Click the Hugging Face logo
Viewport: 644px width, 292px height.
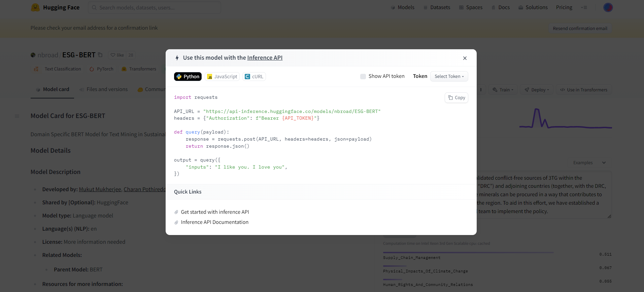tap(55, 7)
